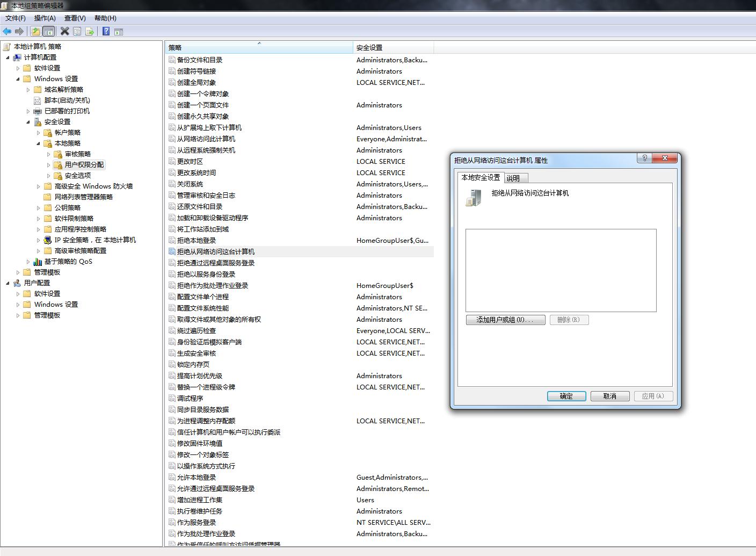Expand the 高级安全 Windows 防火墙 node

[x=39, y=186]
